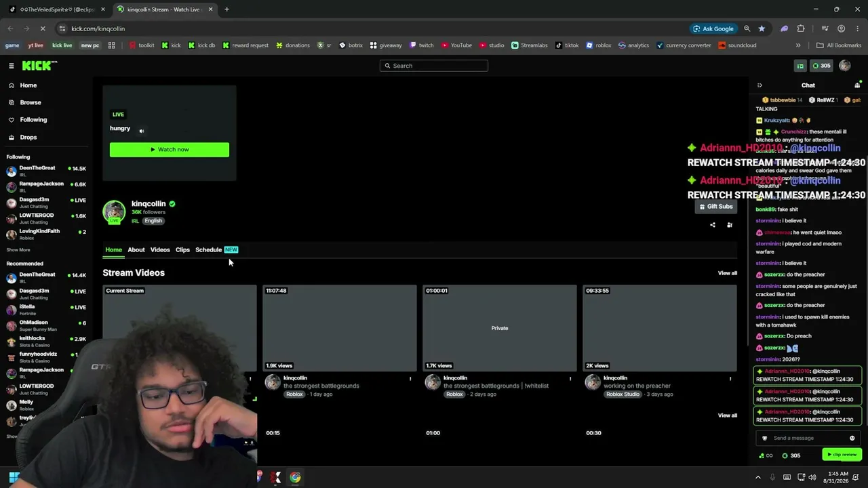Open the Private 01:00:01 video thumbnail
868x488 pixels.
(x=500, y=328)
